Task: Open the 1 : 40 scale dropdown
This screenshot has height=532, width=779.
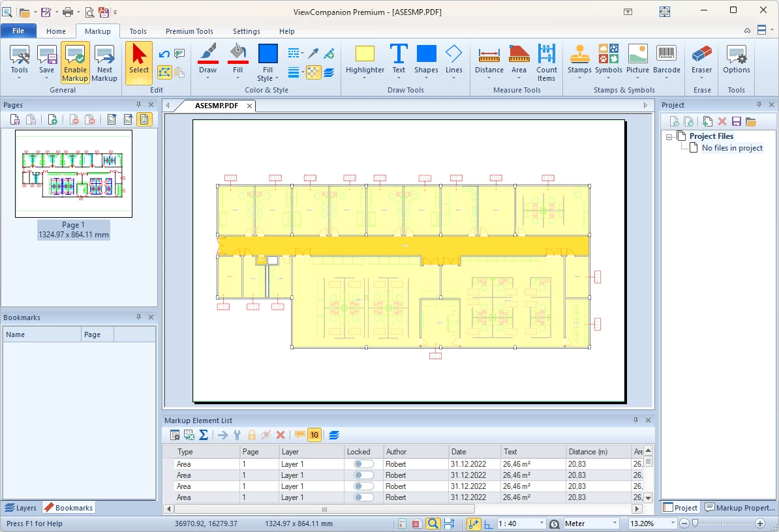Action: (542, 523)
